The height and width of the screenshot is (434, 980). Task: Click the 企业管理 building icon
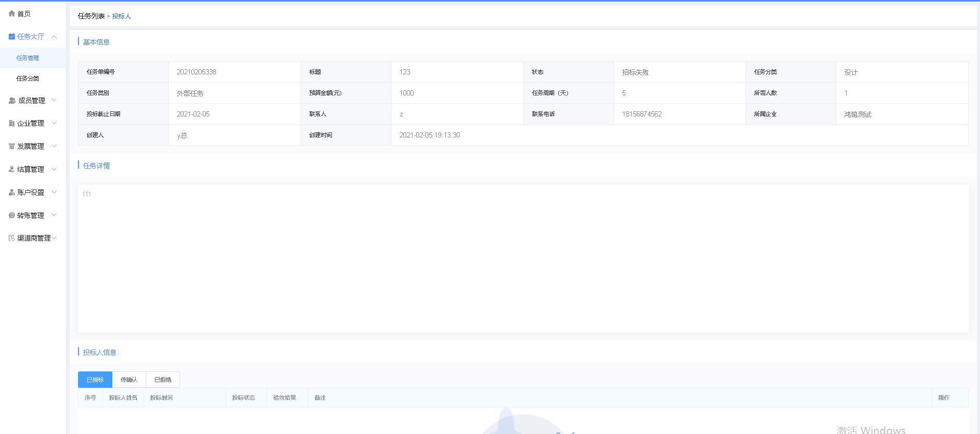(12, 123)
